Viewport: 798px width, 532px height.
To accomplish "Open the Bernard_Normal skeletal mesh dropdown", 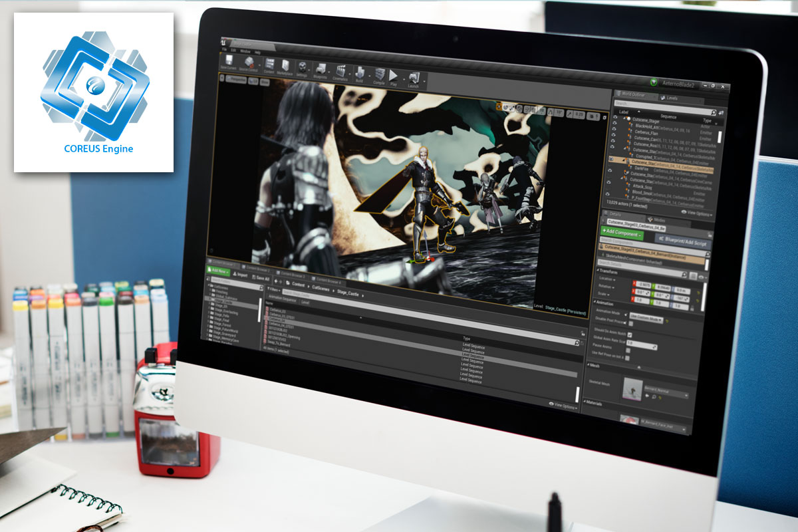I will click(667, 393).
